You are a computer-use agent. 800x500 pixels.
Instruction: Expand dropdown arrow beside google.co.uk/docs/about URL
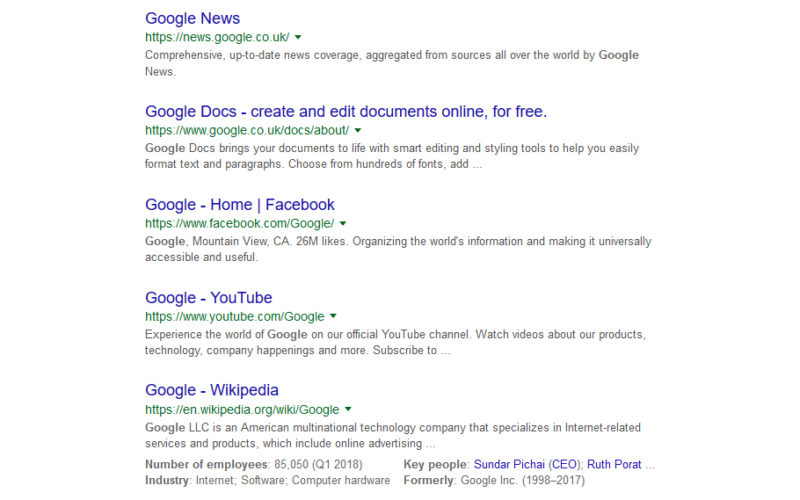[358, 131]
